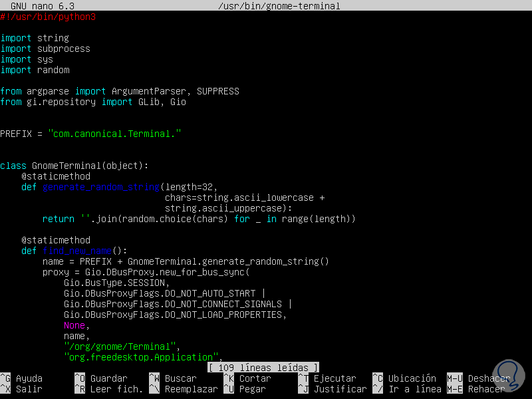Click the magenta None keyword
The width and height of the screenshot is (532, 399).
[74, 325]
